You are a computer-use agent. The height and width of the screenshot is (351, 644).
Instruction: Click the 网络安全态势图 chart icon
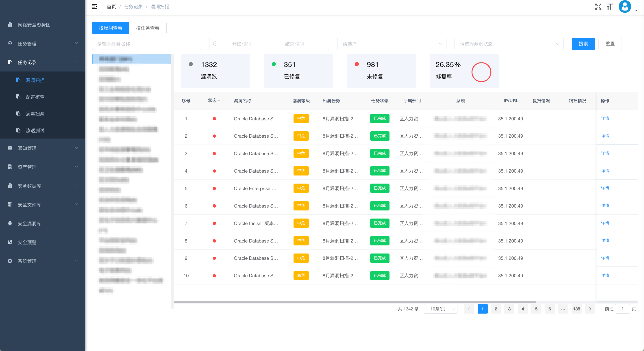pos(10,24)
